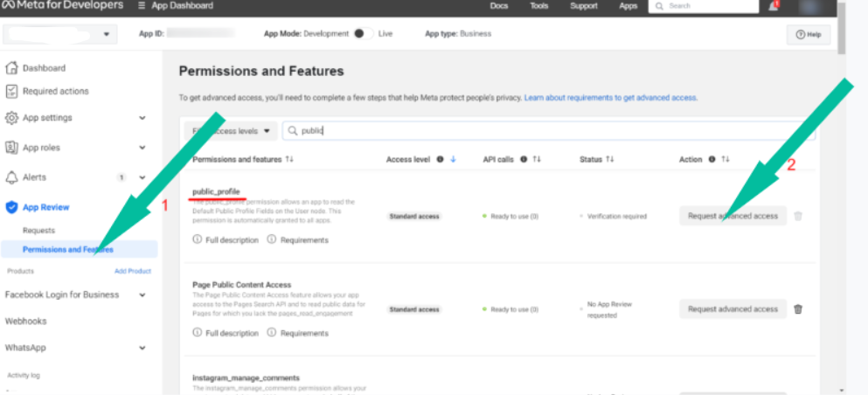Viewport: 868px width, 395px height.
Task: Click the public_profile permission name
Action: (x=217, y=191)
